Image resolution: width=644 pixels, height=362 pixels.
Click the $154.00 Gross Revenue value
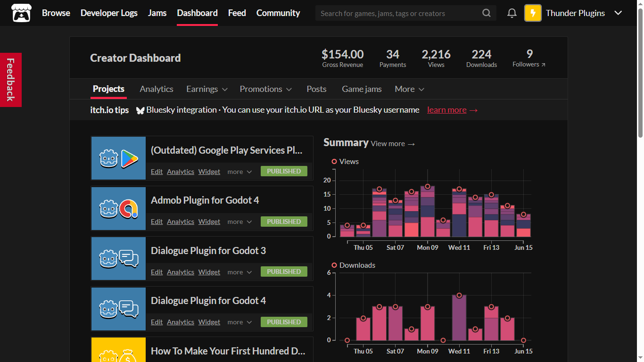click(x=343, y=54)
